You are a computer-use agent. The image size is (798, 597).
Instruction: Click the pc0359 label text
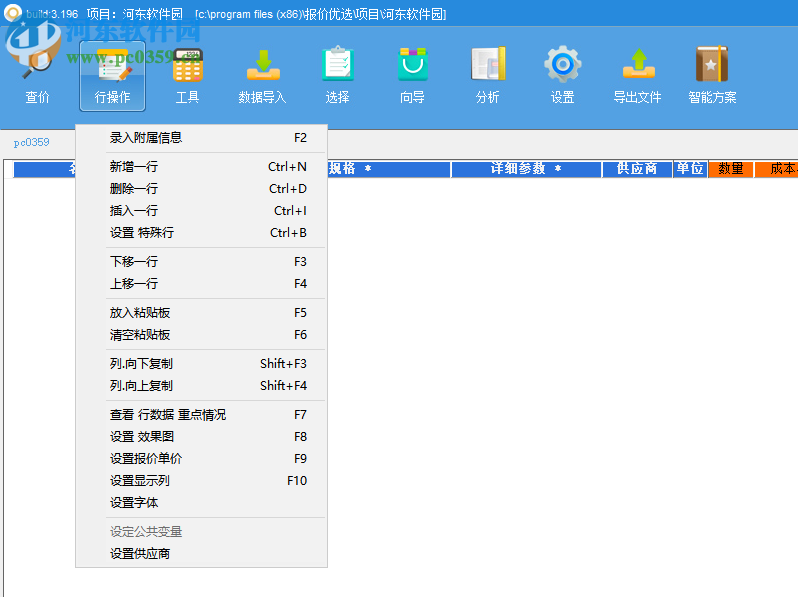pyautogui.click(x=32, y=142)
